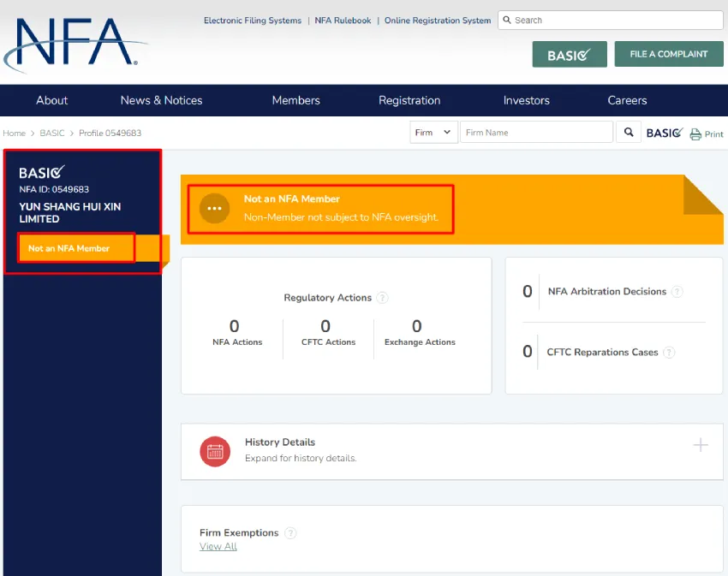Click the Firm Name search magnifier button
Viewport: 728px width, 576px height.
(x=629, y=133)
